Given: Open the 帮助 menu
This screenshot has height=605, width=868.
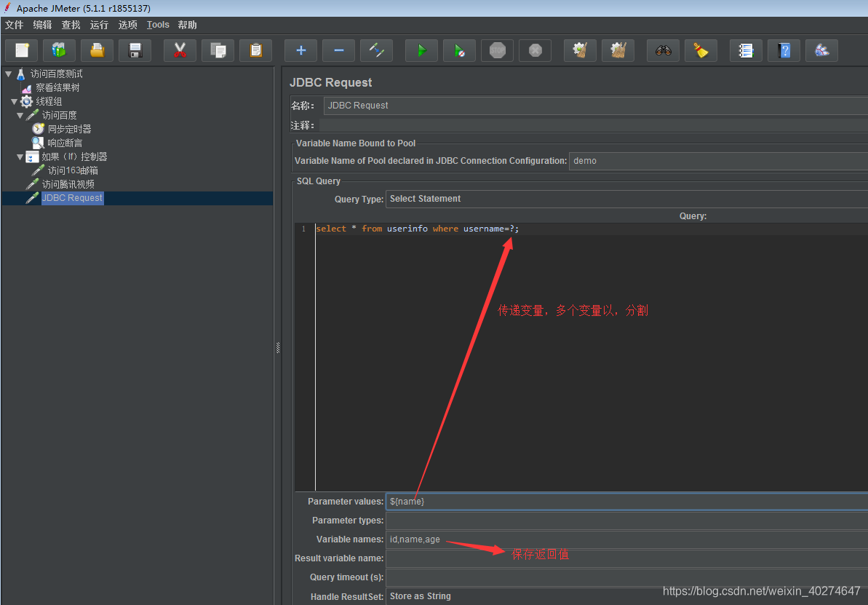Looking at the screenshot, I should click(x=187, y=25).
